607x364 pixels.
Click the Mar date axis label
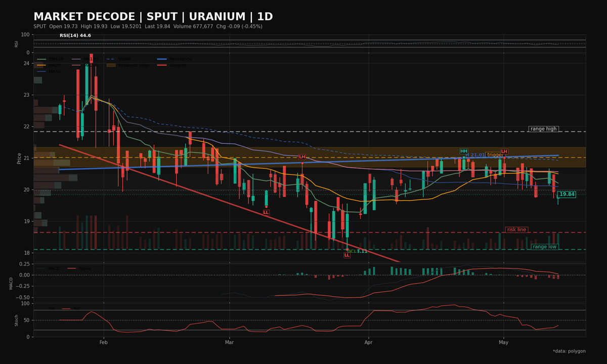[229, 343]
